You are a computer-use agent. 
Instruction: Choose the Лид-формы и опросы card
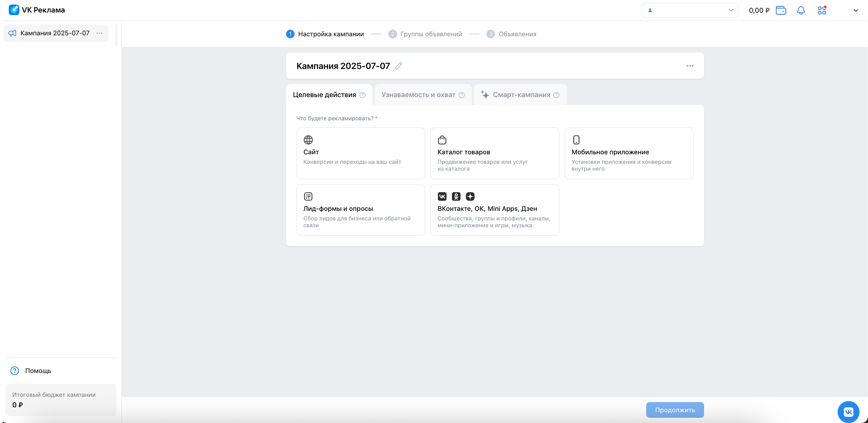(x=361, y=210)
